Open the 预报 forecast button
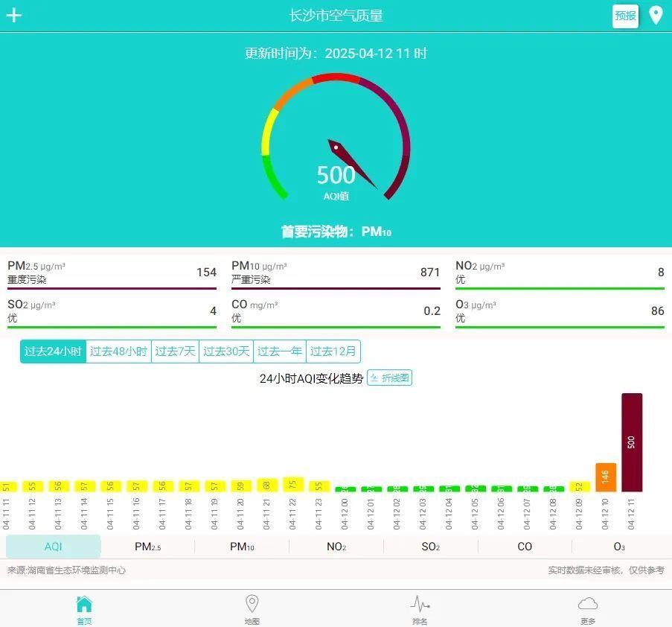This screenshot has height=627, width=672. point(625,15)
